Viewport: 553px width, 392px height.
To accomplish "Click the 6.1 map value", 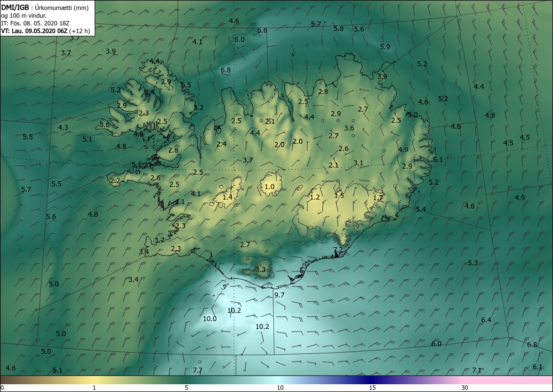I will pyautogui.click(x=538, y=367).
